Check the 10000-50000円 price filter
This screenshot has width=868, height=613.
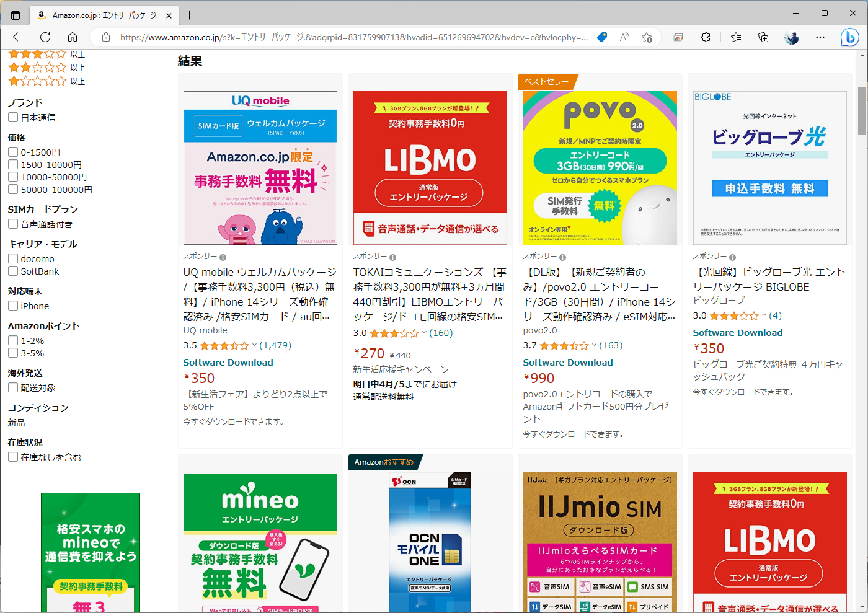pos(12,177)
